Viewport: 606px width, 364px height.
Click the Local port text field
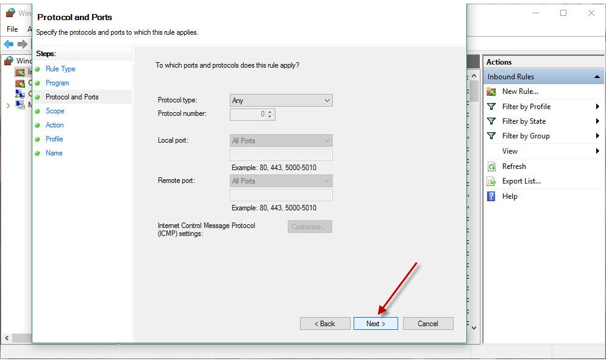(x=281, y=155)
